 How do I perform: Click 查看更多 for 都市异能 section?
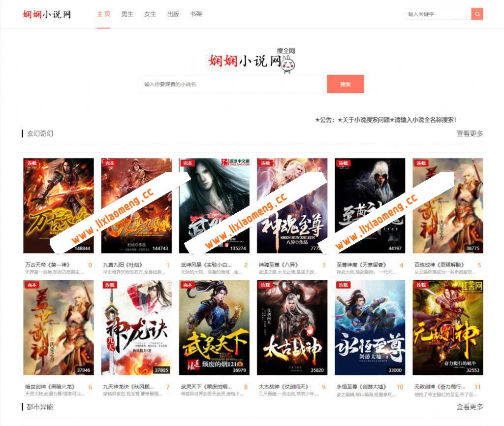[x=470, y=407]
